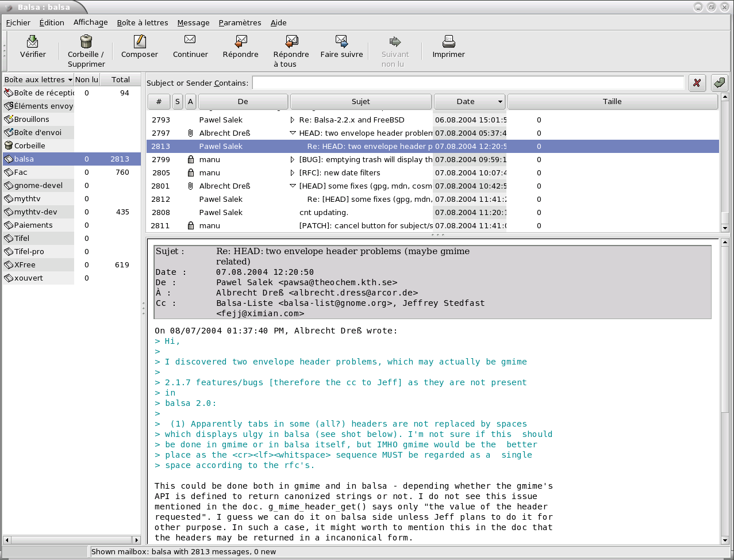Click the Boîte d'envoi mailbox icon
This screenshot has height=560, width=734.
(9, 132)
